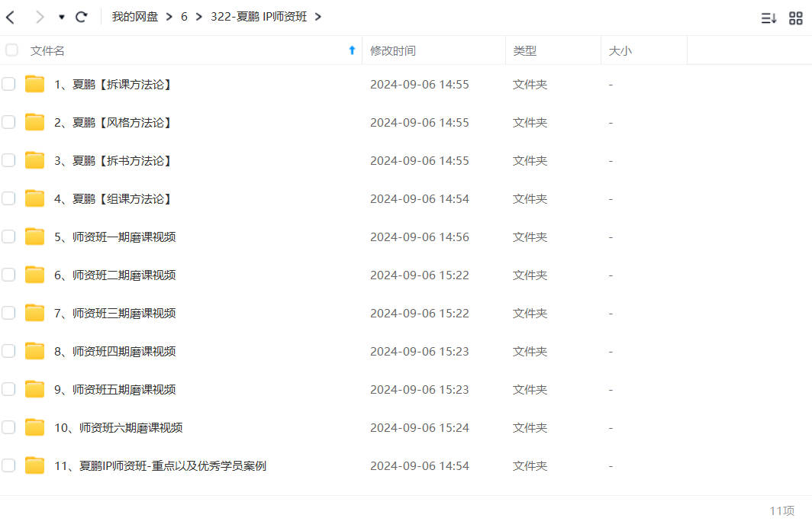Sort by the 文件名 column header
This screenshot has width=812, height=528.
pos(47,50)
